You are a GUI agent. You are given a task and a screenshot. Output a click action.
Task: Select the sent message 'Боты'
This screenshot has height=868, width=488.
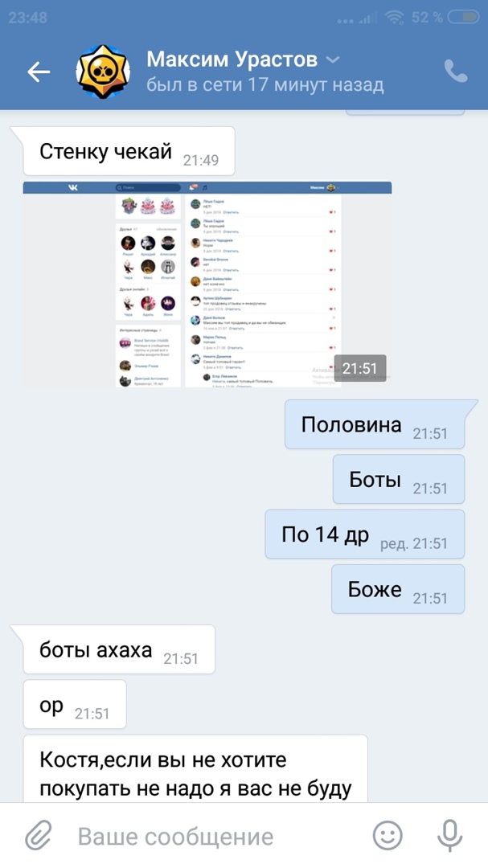click(398, 479)
